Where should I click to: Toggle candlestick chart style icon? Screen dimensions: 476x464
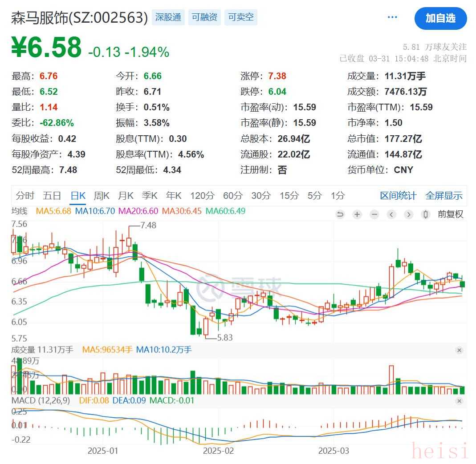point(426,214)
